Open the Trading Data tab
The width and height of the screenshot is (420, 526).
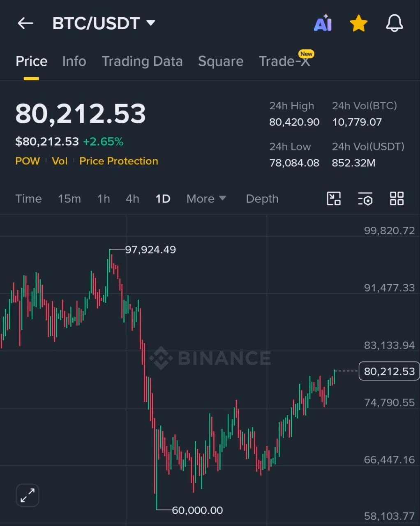[142, 61]
